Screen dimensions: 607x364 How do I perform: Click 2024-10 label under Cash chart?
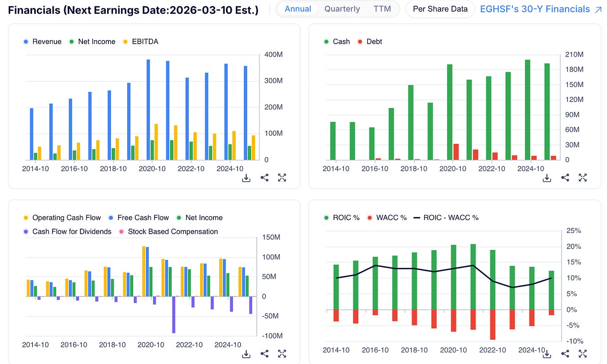pos(531,169)
